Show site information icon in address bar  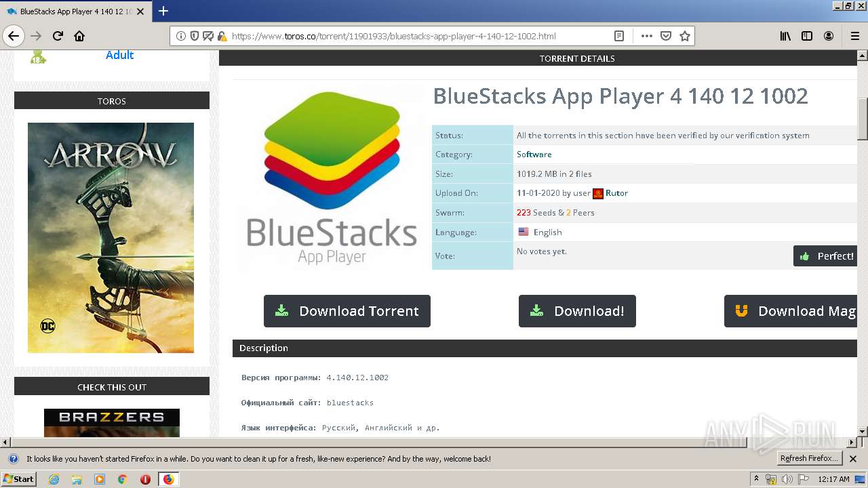click(x=181, y=36)
